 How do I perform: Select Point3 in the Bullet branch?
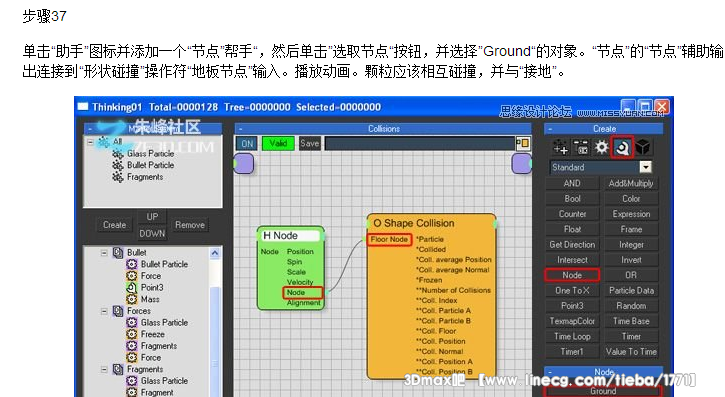point(152,287)
